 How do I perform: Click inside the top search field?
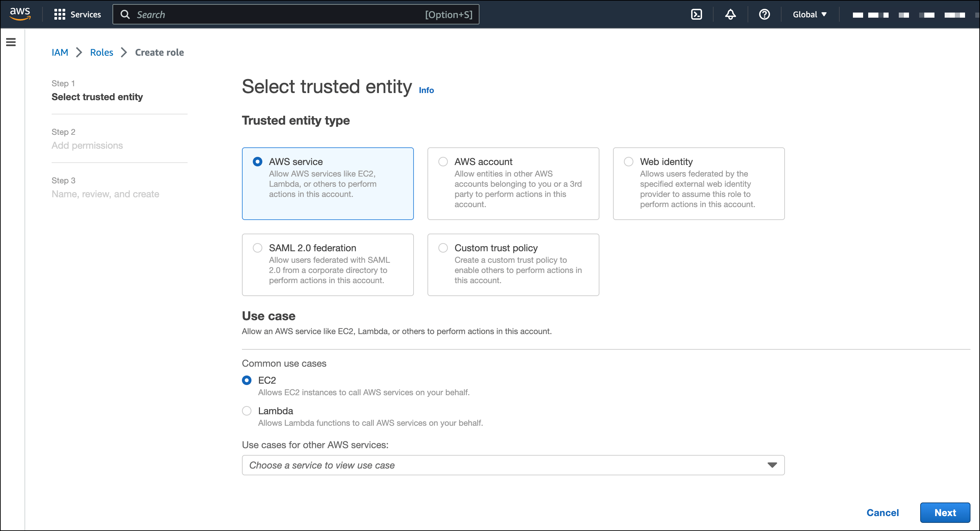point(266,14)
